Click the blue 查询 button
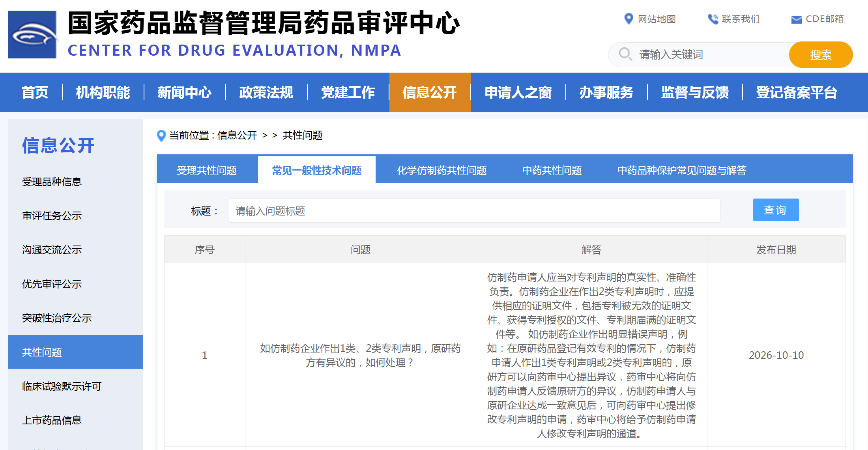 (x=776, y=210)
